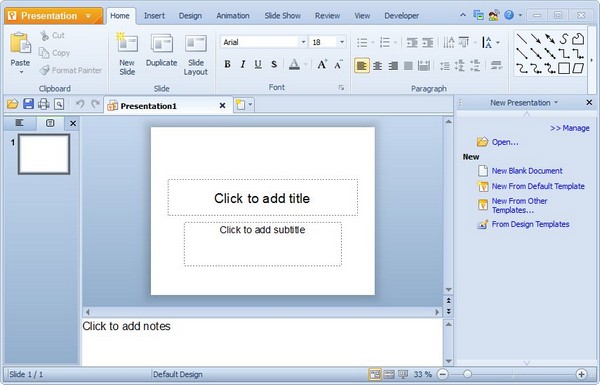Toggle Italic formatting

[243, 64]
